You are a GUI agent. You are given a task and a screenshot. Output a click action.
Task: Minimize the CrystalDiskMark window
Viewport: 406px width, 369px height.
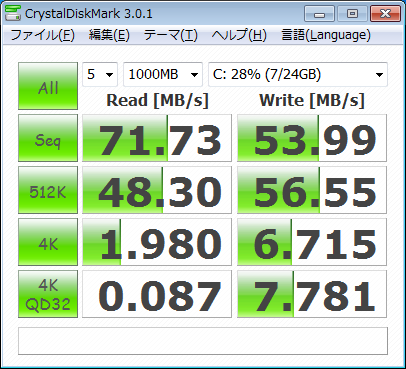click(x=319, y=14)
